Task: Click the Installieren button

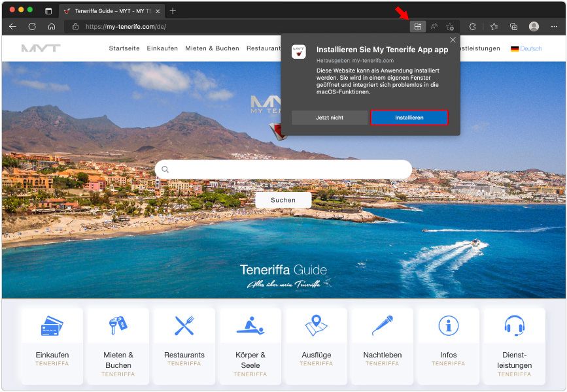Action: 409,118
